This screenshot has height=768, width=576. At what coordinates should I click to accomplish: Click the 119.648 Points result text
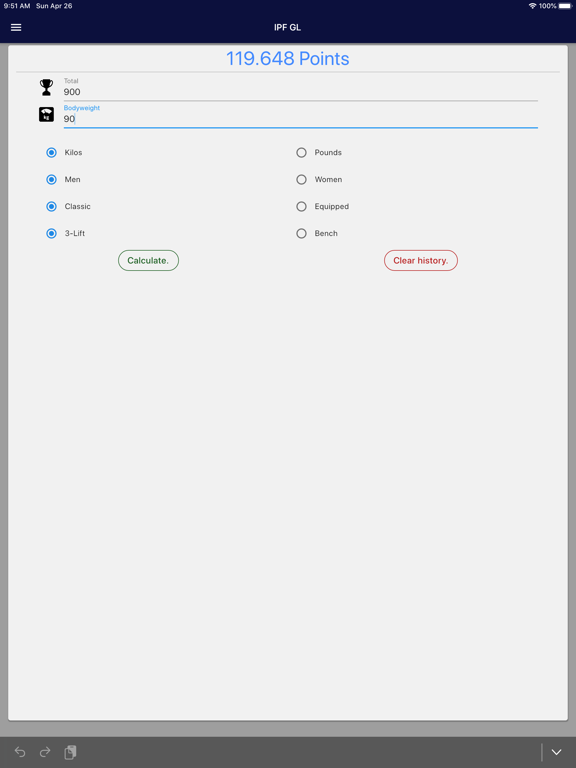coord(288,59)
